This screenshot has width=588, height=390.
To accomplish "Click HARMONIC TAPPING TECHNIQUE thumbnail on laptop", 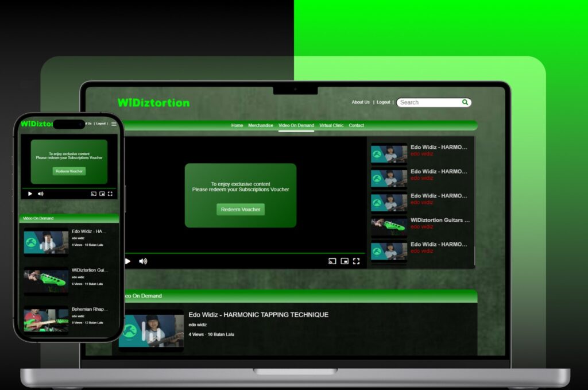I will tap(151, 331).
